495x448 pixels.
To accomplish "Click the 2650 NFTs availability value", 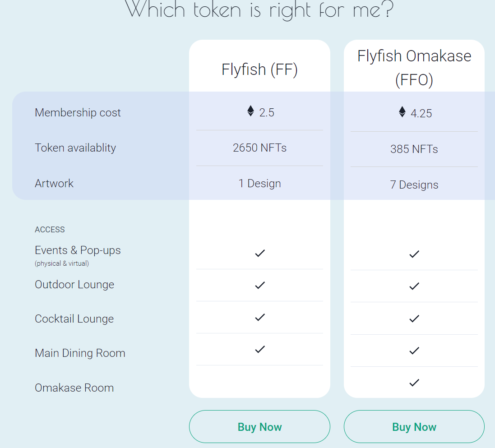I will 259,148.
